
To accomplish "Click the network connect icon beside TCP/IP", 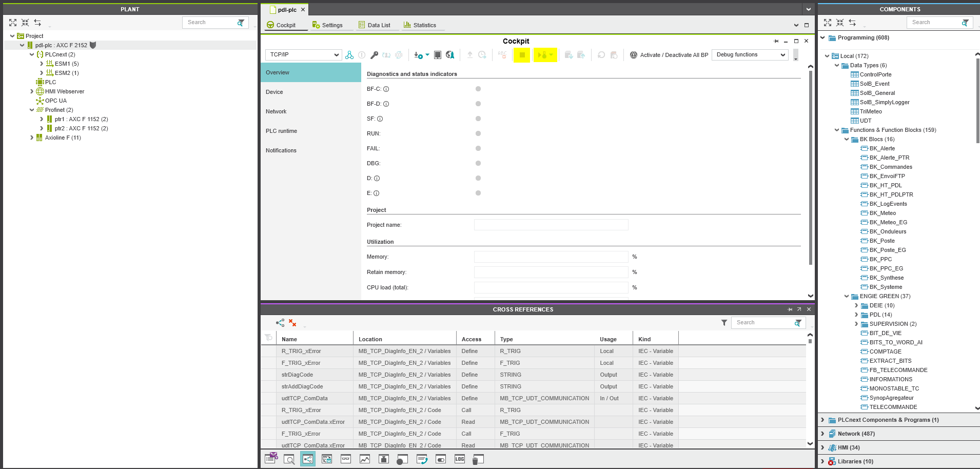I will 349,55.
